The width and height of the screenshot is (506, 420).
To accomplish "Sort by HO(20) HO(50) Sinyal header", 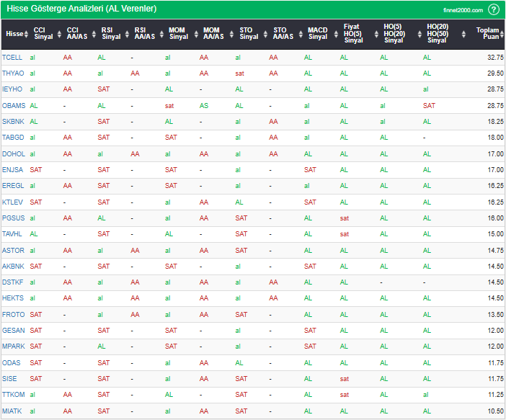I will tap(436, 34).
